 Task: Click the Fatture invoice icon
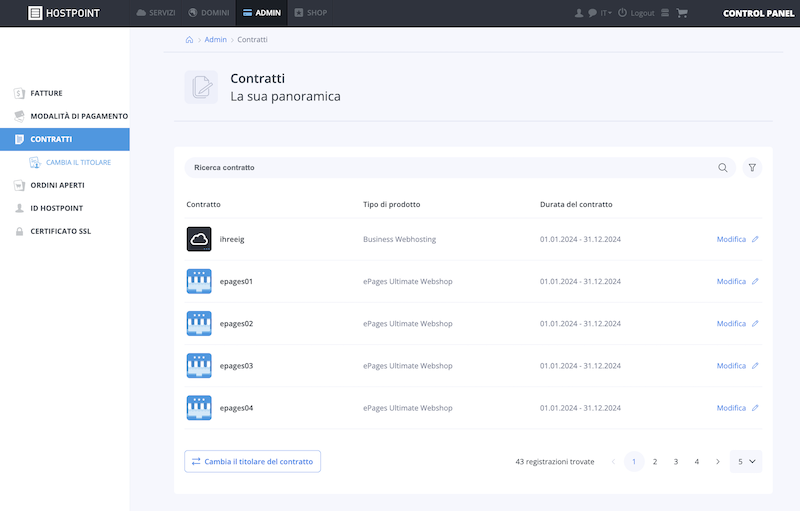pos(19,93)
